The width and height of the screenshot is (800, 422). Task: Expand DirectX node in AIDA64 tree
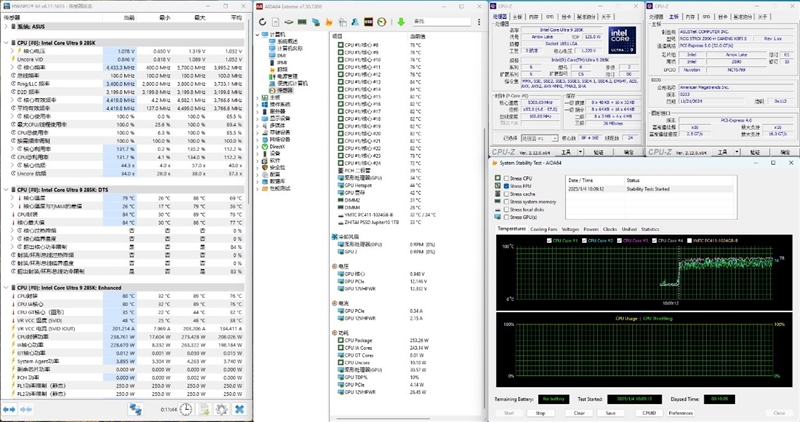coord(258,146)
